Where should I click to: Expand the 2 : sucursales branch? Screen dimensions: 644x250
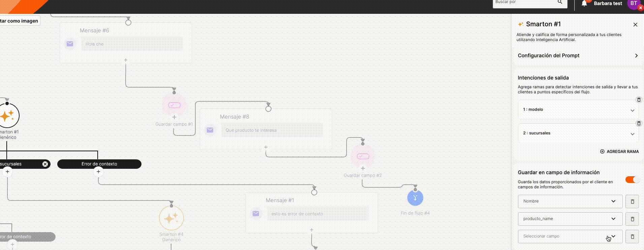point(632,134)
